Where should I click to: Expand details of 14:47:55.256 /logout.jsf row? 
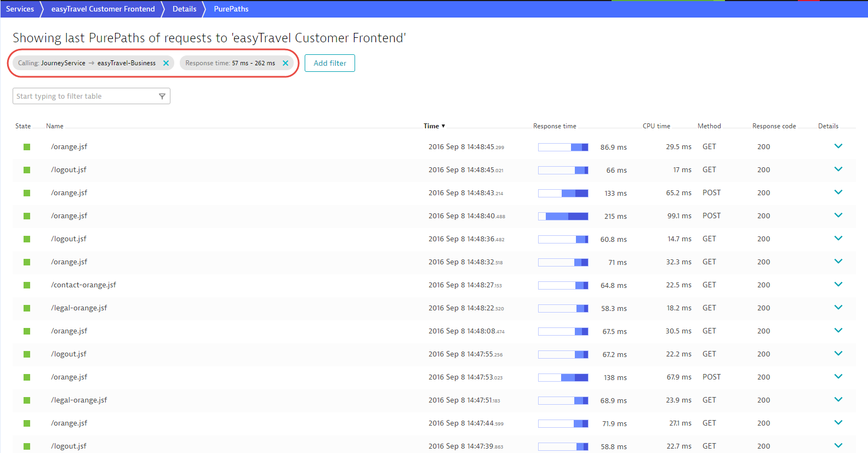838,354
